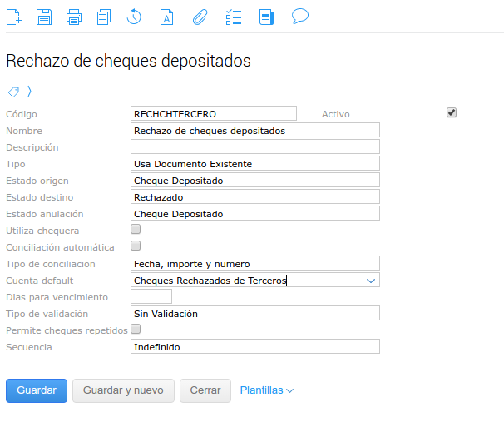Open the Plantillas dropdown menu
This screenshot has height=437, width=504.
click(x=266, y=390)
